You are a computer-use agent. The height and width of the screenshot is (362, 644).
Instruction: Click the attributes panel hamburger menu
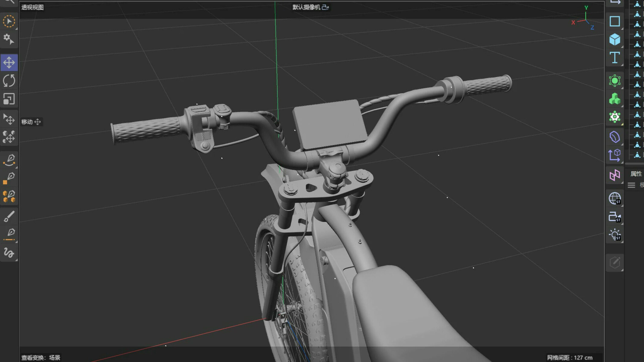[x=631, y=185]
